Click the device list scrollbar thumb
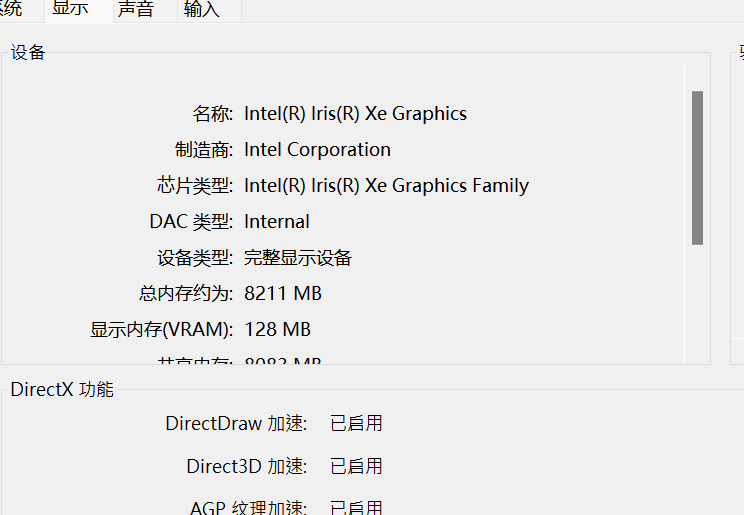Image resolution: width=744 pixels, height=515 pixels. point(697,167)
